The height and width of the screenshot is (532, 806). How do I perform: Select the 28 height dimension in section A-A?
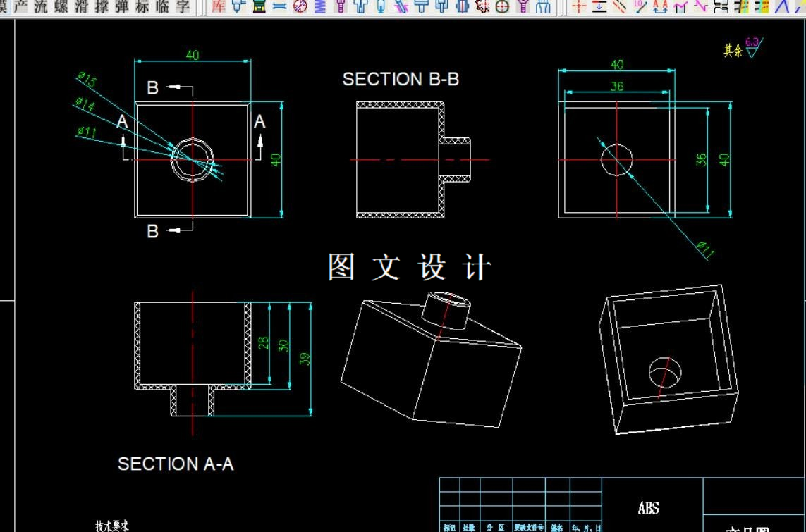click(264, 343)
